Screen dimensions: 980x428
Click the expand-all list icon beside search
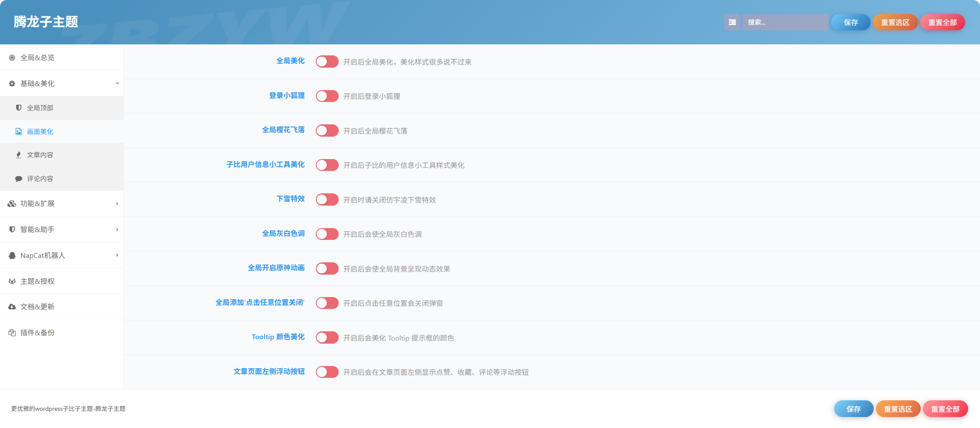coord(732,22)
